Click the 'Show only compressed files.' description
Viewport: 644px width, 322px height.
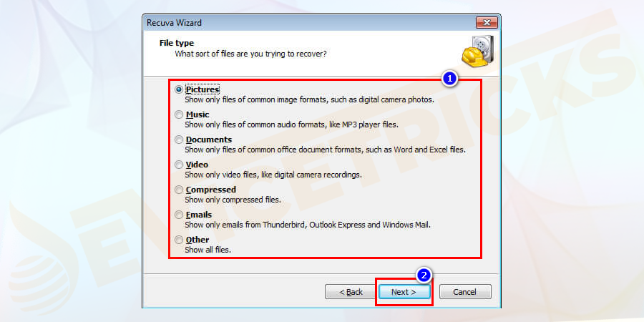[x=233, y=200]
